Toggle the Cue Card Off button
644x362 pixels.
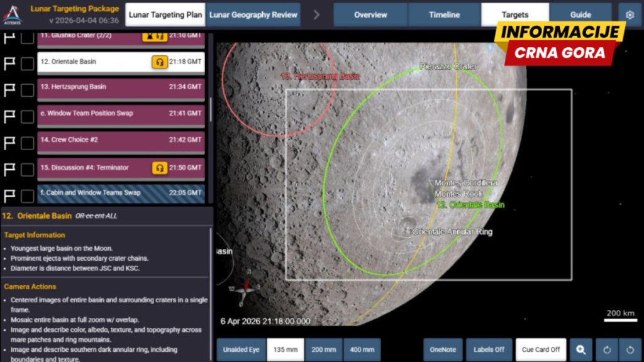coord(541,350)
